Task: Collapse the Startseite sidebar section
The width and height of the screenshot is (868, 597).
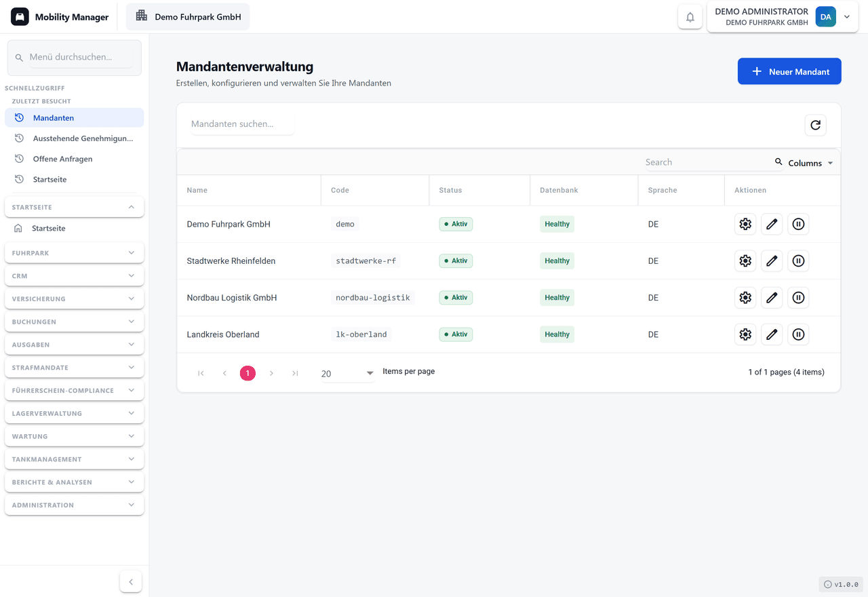Action: click(x=75, y=207)
